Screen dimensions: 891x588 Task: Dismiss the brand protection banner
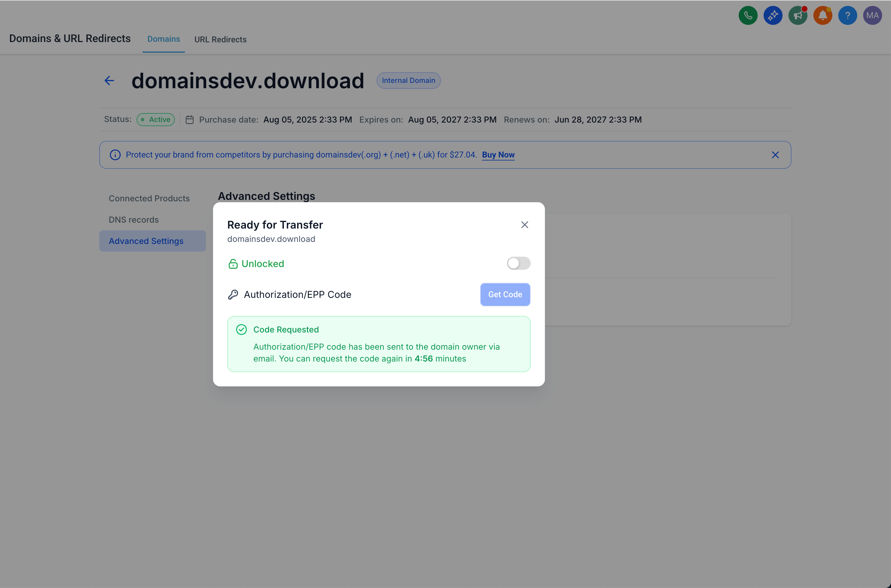point(775,155)
